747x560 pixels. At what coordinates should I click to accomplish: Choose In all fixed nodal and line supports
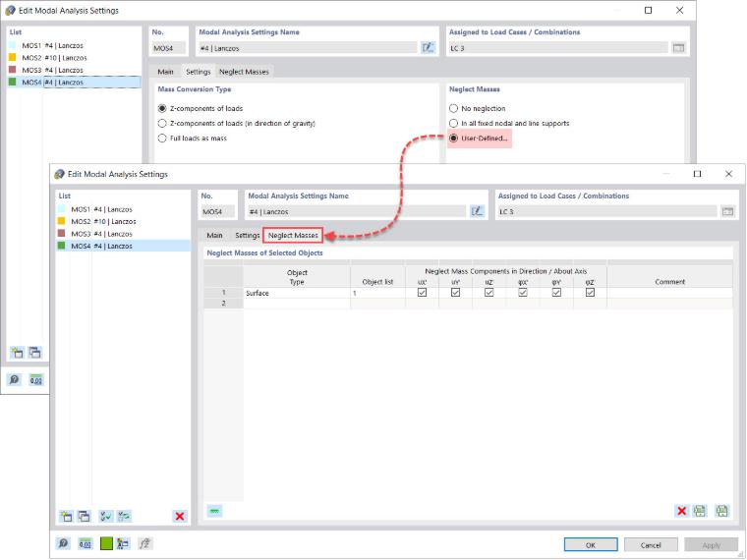tap(453, 124)
